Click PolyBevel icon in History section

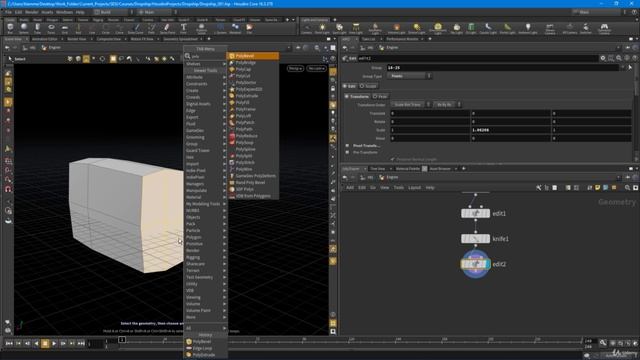click(x=189, y=342)
